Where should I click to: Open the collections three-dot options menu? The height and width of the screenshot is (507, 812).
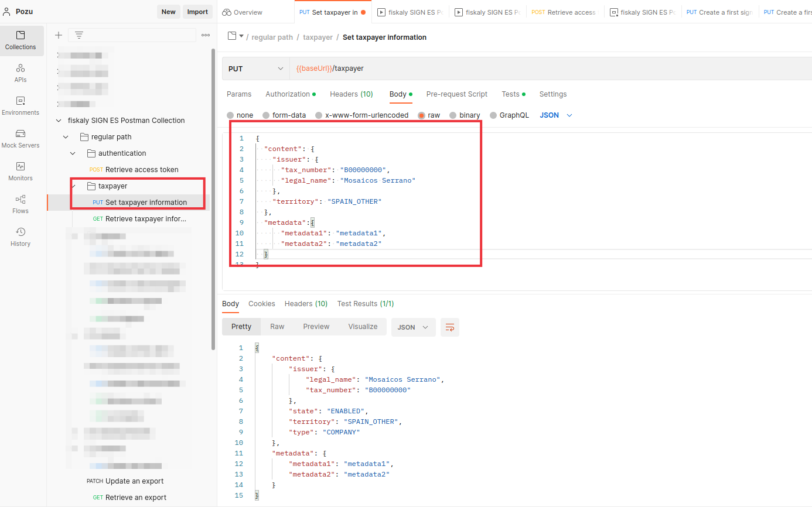[206, 35]
